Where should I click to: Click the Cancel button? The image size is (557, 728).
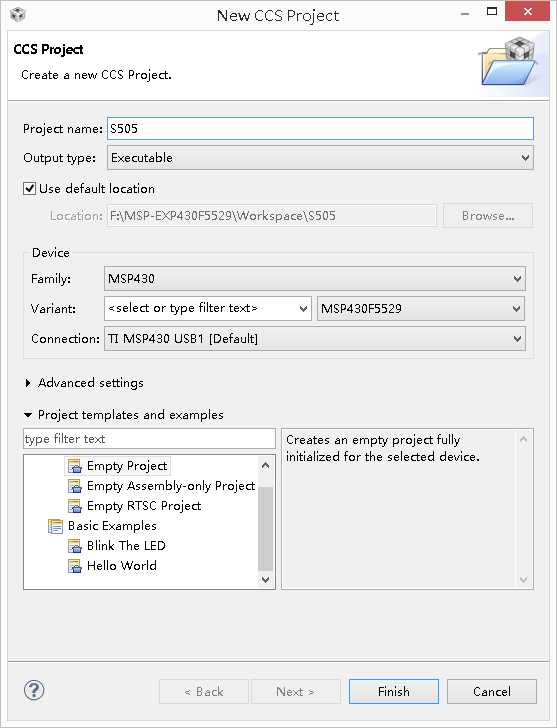pos(492,691)
